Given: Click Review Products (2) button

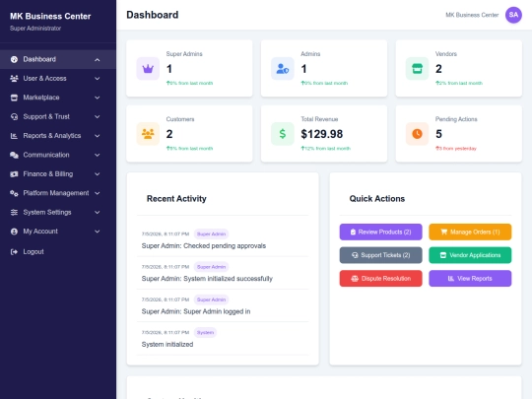Looking at the screenshot, I should pos(380,233).
